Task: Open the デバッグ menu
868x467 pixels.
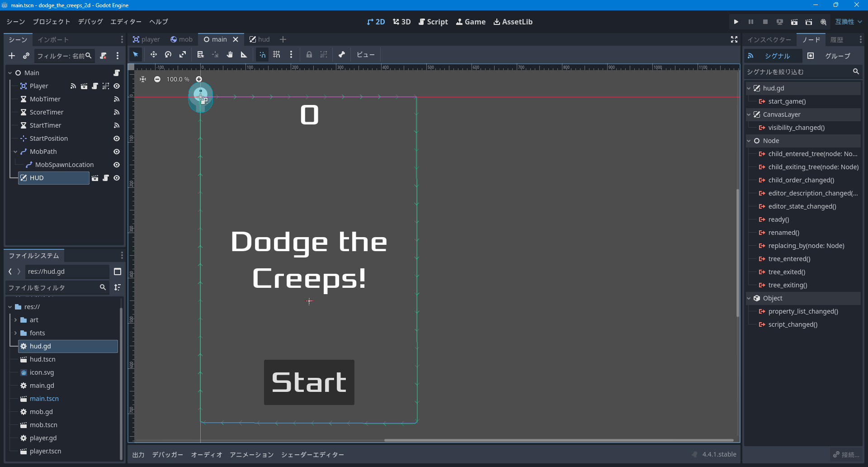Action: click(x=90, y=22)
